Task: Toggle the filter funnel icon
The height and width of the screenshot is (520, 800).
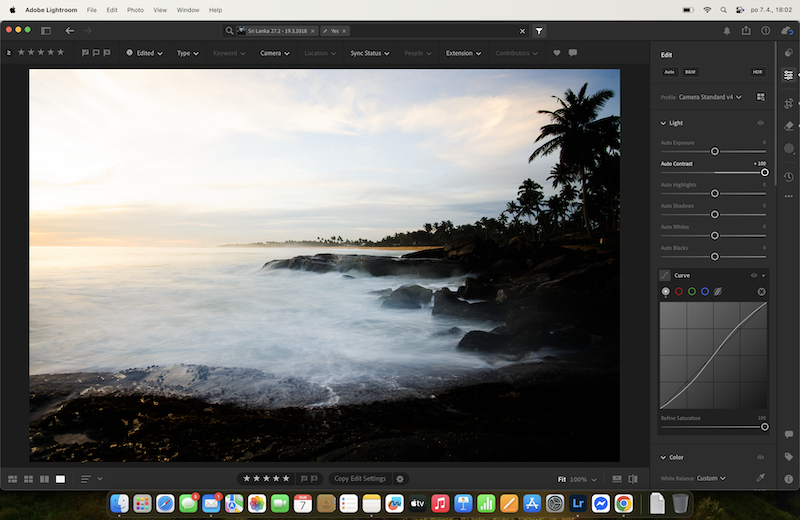Action: coord(539,31)
